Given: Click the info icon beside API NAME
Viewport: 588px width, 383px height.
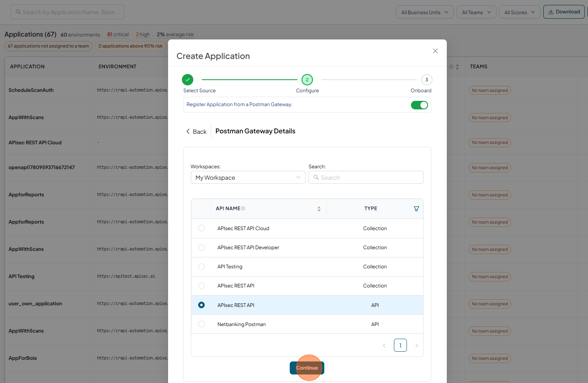Looking at the screenshot, I should coord(243,209).
